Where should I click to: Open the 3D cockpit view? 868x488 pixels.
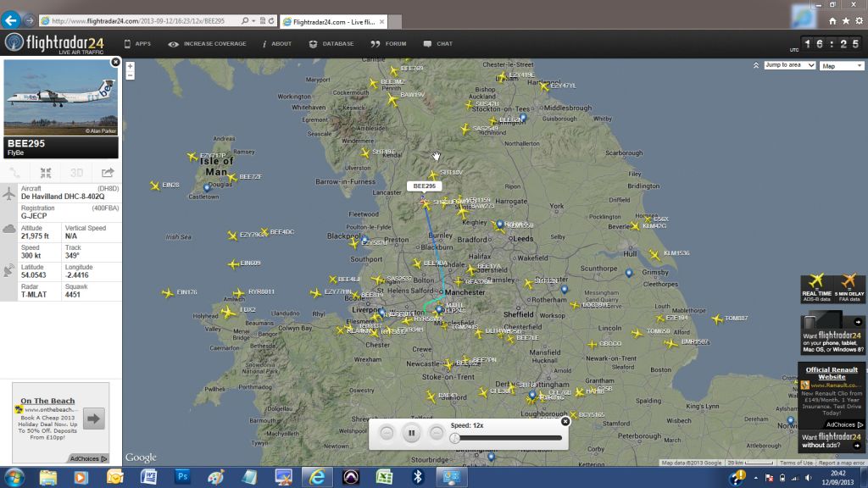click(x=76, y=173)
